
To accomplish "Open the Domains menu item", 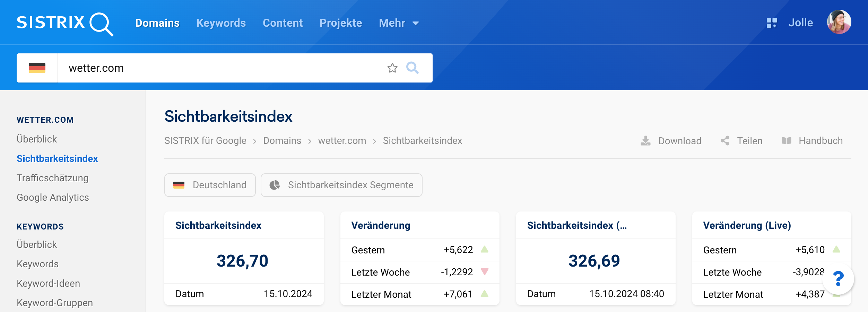I will (157, 23).
